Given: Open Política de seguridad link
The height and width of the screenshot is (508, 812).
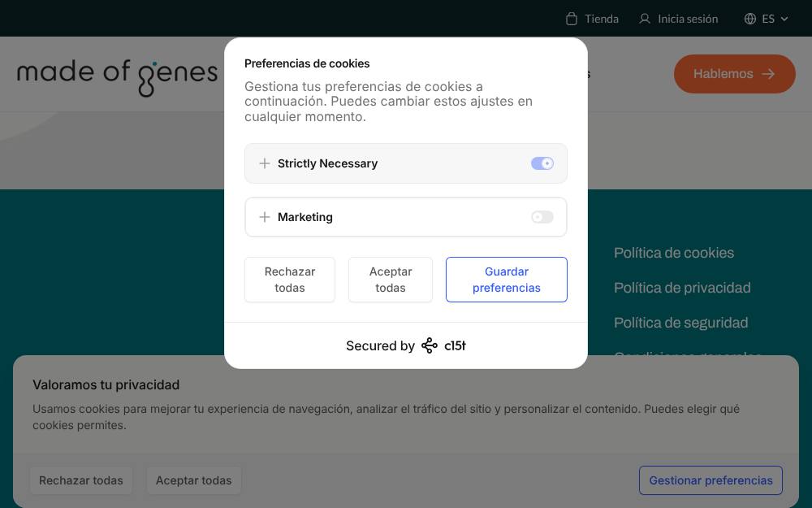Looking at the screenshot, I should point(680,323).
